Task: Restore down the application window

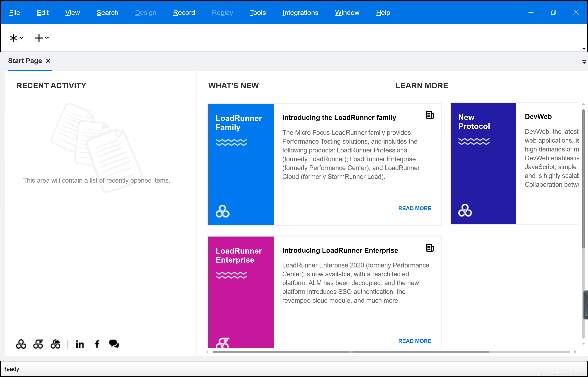Action: (554, 13)
